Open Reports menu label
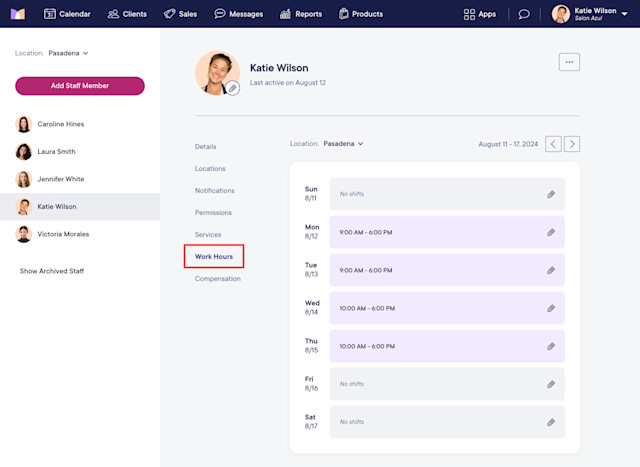This screenshot has width=640, height=467. [x=309, y=14]
